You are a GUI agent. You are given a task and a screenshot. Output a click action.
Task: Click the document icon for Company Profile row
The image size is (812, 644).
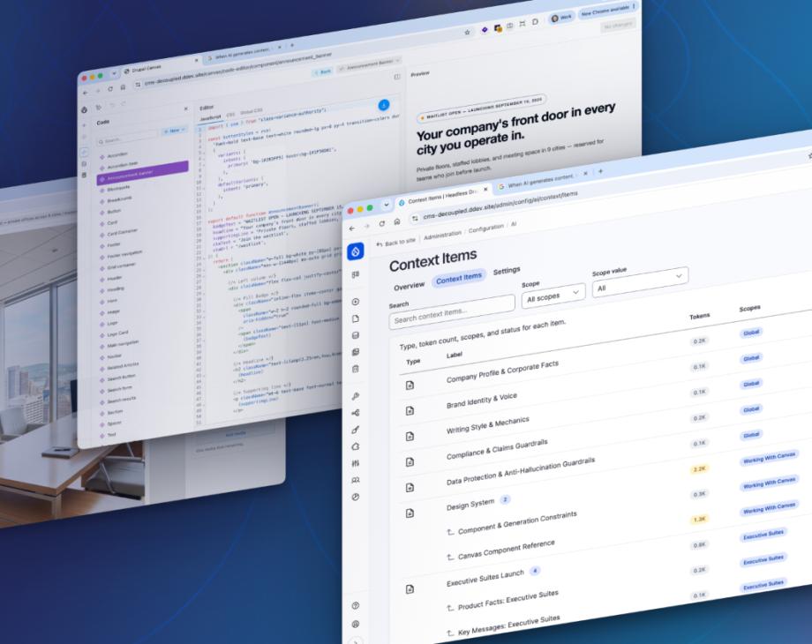[x=410, y=386]
